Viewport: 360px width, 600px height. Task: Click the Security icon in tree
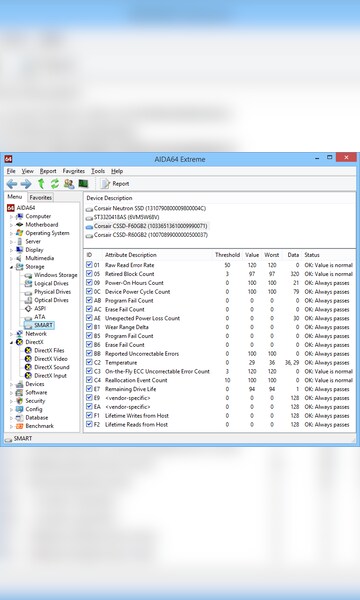coord(19,401)
